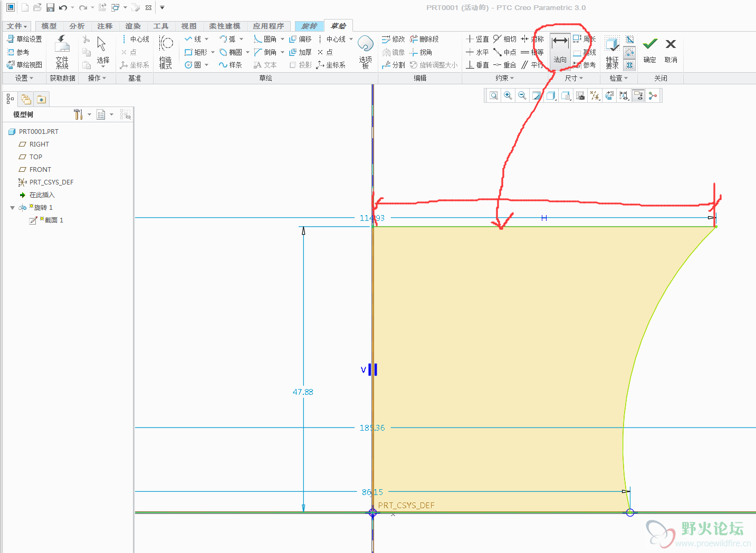756x553 pixels.
Task: Select the 圆角 fillet tool
Action: [265, 39]
